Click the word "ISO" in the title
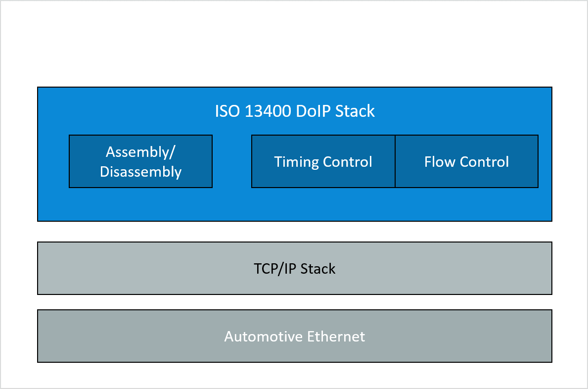This screenshot has height=389, width=588. pos(227,111)
